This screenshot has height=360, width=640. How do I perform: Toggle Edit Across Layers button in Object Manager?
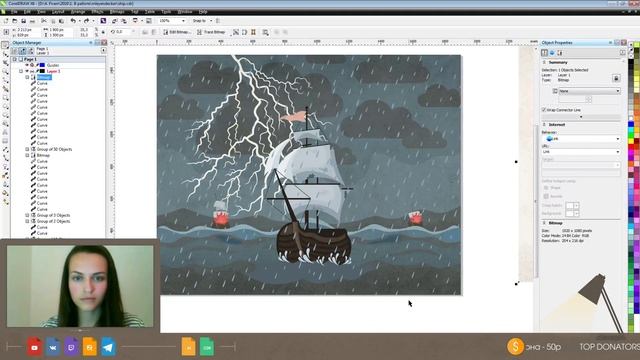[22, 51]
